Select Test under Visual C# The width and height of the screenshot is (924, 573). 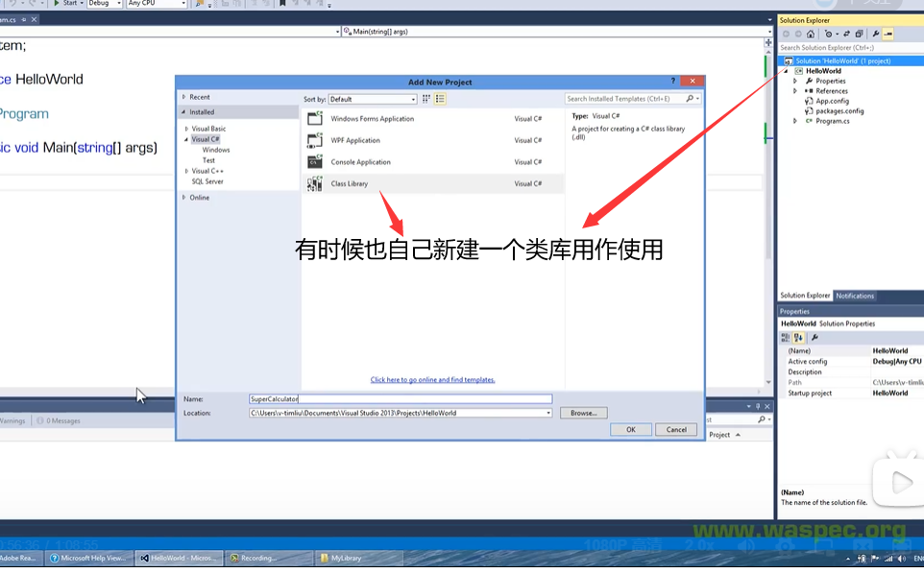click(208, 160)
